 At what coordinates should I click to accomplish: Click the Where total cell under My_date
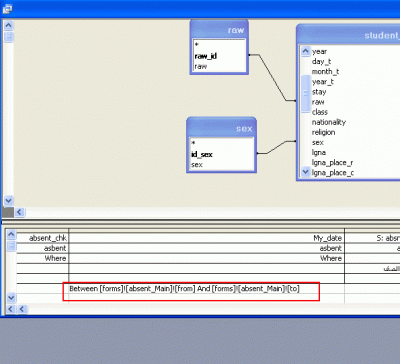(x=206, y=258)
